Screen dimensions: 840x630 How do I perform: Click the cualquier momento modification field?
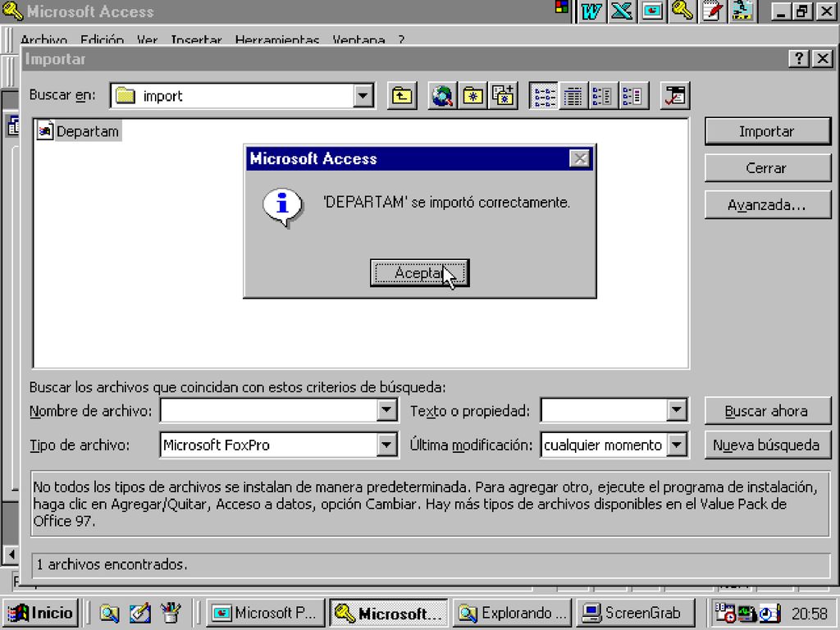[605, 445]
